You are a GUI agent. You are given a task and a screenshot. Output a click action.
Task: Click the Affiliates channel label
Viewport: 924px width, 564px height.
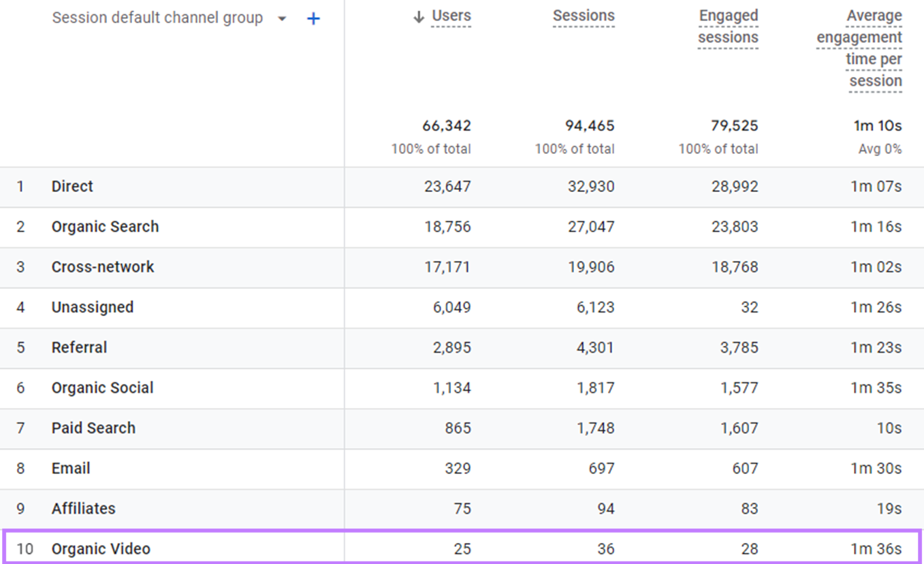coord(83,508)
